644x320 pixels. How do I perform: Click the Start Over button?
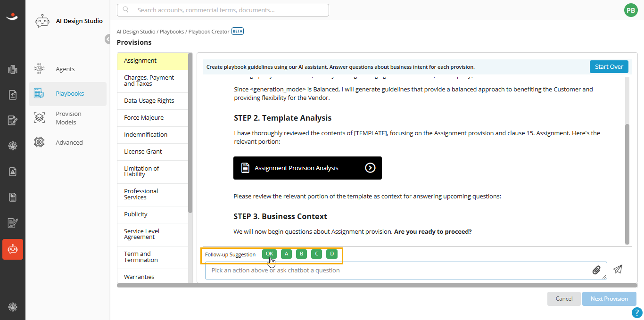tap(609, 67)
